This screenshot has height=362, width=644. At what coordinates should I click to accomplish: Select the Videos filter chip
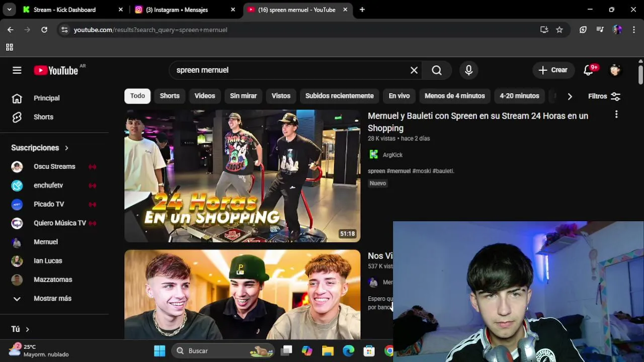tap(205, 96)
